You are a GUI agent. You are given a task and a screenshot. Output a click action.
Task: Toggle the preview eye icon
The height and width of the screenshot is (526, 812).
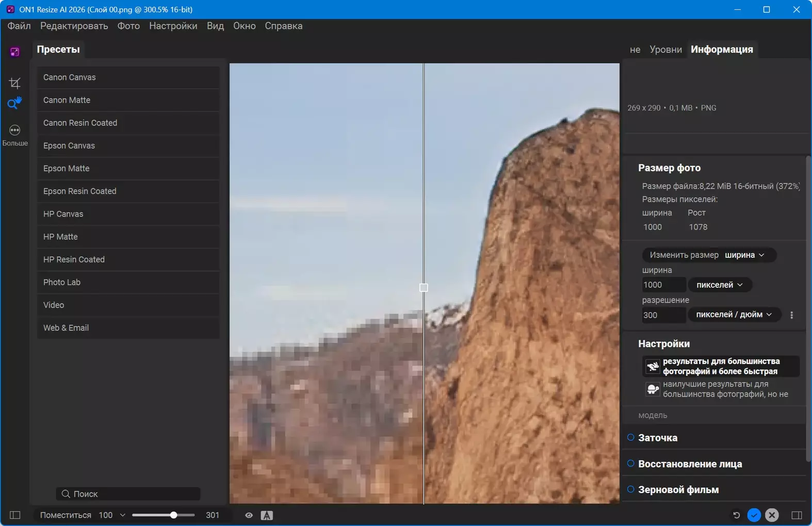[249, 515]
